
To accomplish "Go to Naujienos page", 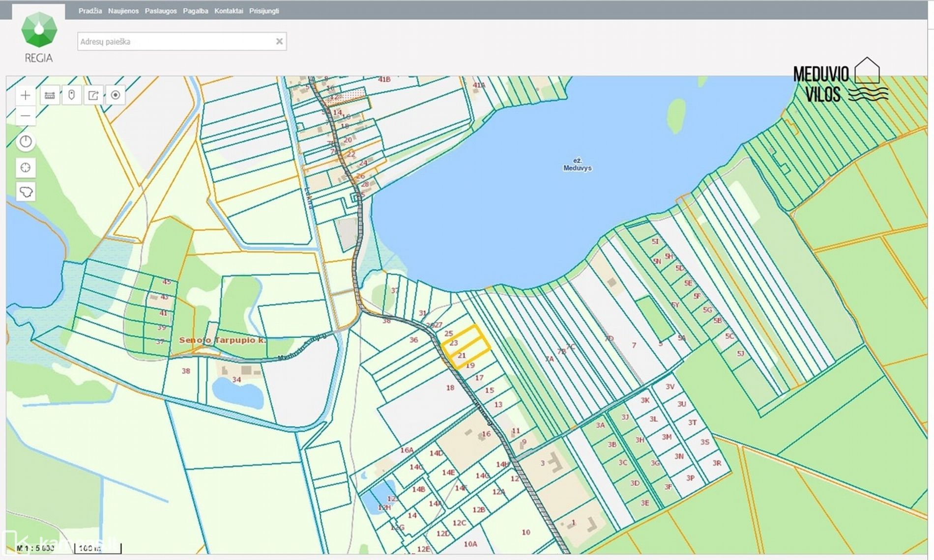I will click(x=123, y=11).
